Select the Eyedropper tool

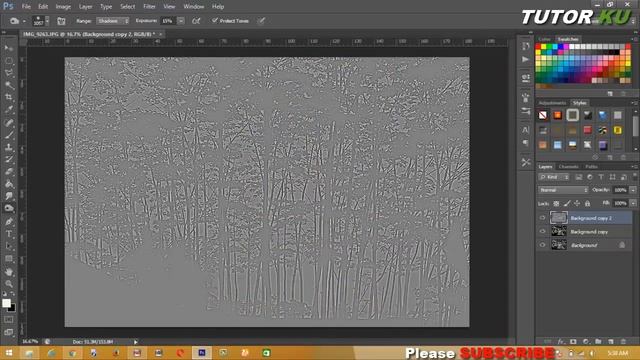(x=9, y=109)
